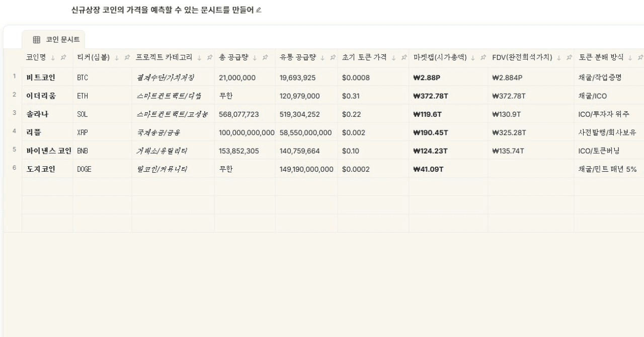Sort by the 프로젝트 카테고리 column arrow
644x337 pixels.
click(199, 58)
